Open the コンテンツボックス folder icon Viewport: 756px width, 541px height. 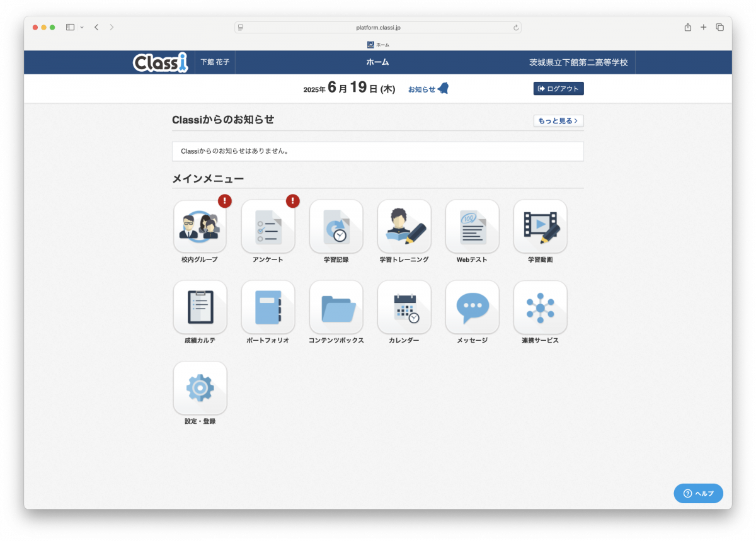[336, 307]
